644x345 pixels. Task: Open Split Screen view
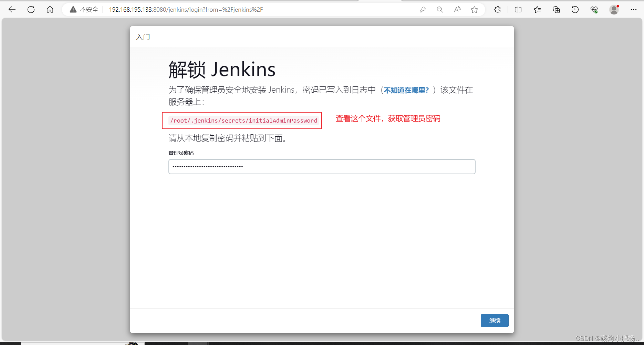pos(518,9)
